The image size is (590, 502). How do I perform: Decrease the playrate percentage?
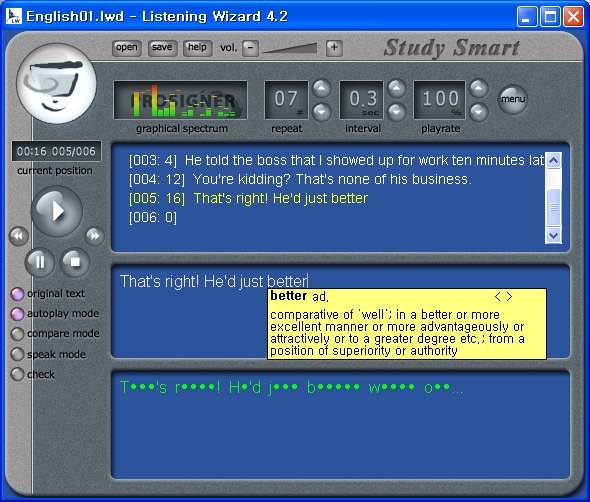(x=478, y=111)
